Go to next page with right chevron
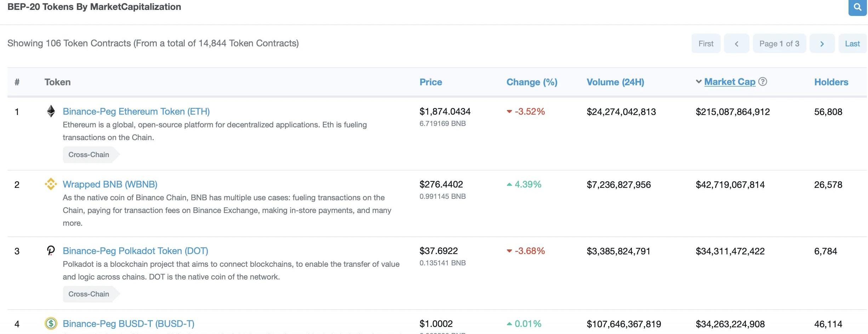This screenshot has height=334, width=868. click(822, 44)
